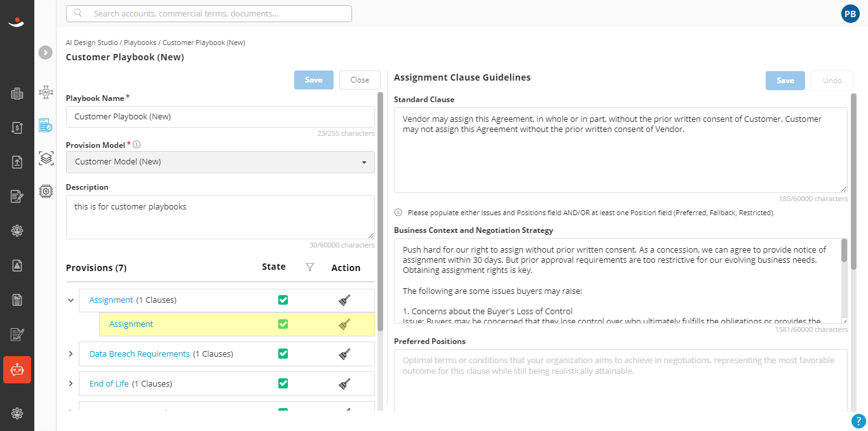The image size is (868, 431).
Task: Toggle state checkbox in highlighted Assignment clause row
Action: point(283,324)
